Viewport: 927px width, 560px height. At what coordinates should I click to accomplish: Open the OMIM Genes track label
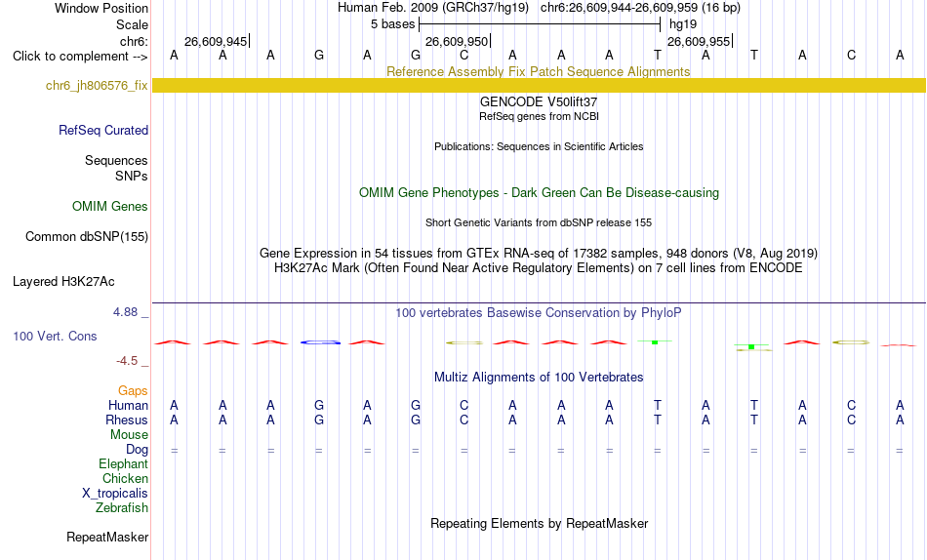[110, 207]
